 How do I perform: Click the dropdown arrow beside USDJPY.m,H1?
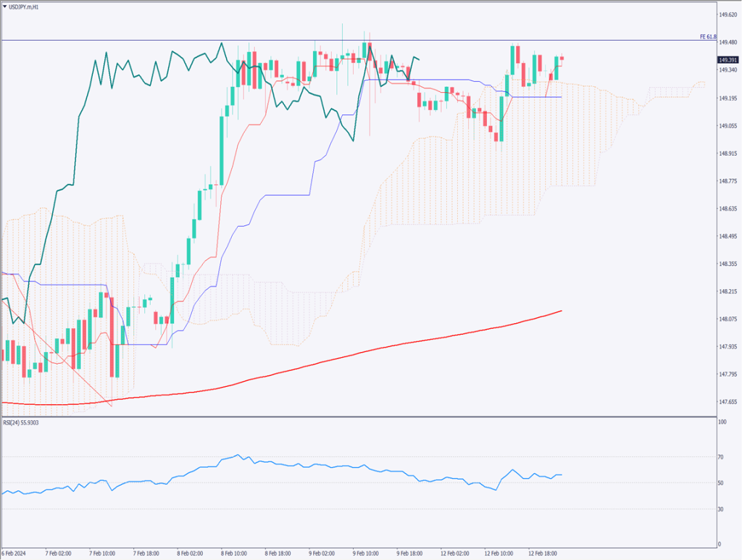coord(5,7)
